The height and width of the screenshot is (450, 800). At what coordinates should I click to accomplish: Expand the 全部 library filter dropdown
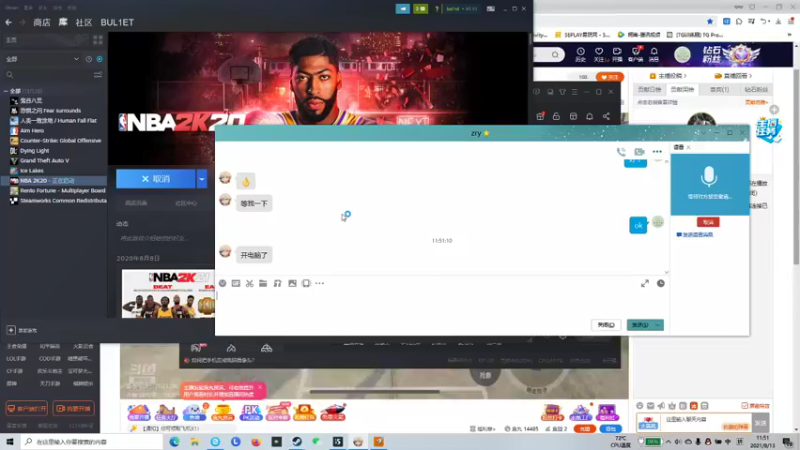click(42, 59)
